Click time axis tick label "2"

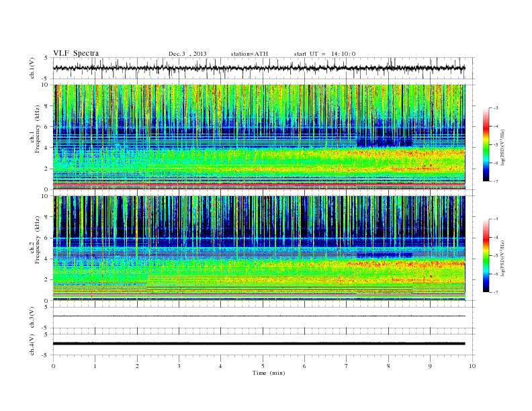tap(137, 366)
